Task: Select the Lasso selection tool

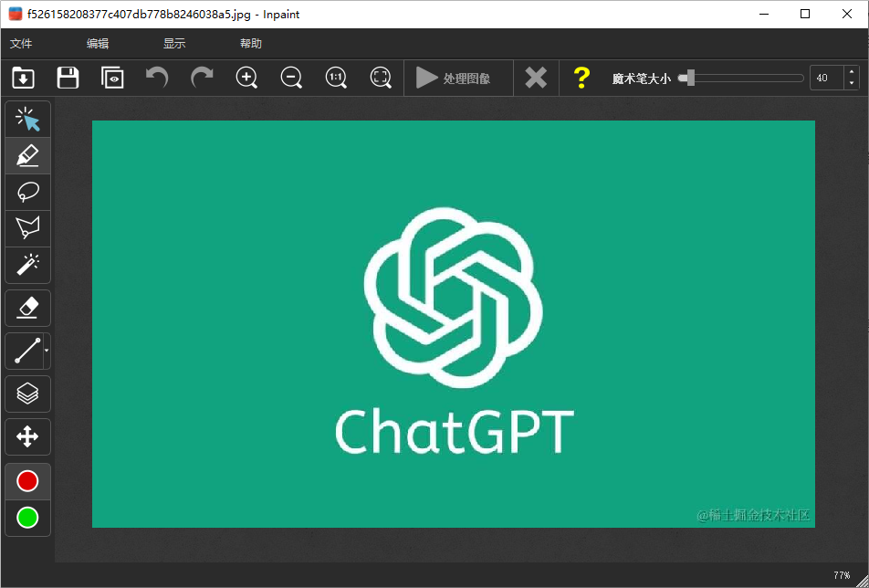Action: tap(28, 192)
